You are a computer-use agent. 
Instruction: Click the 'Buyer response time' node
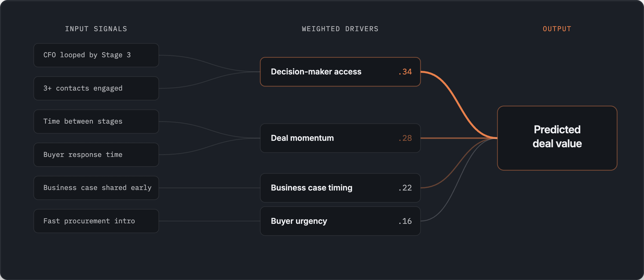coord(96,155)
